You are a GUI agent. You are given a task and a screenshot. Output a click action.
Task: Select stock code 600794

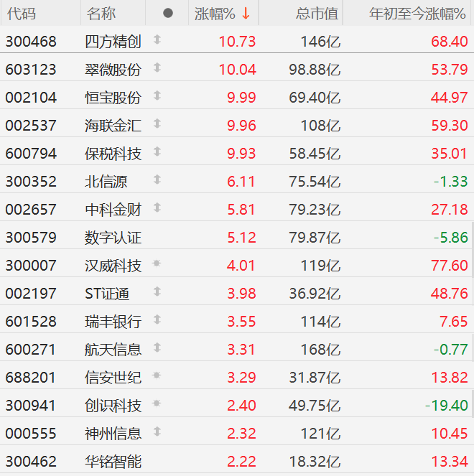pos(31,154)
